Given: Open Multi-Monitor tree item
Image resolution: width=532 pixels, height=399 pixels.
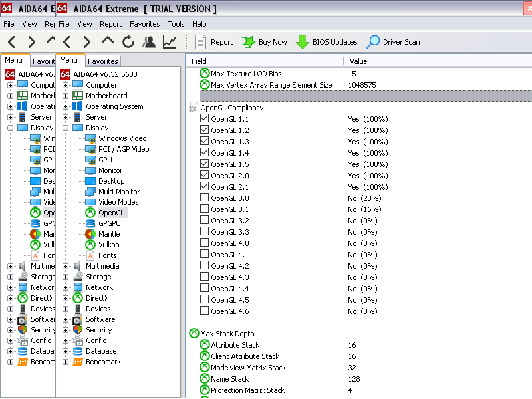Looking at the screenshot, I should click(x=119, y=192).
